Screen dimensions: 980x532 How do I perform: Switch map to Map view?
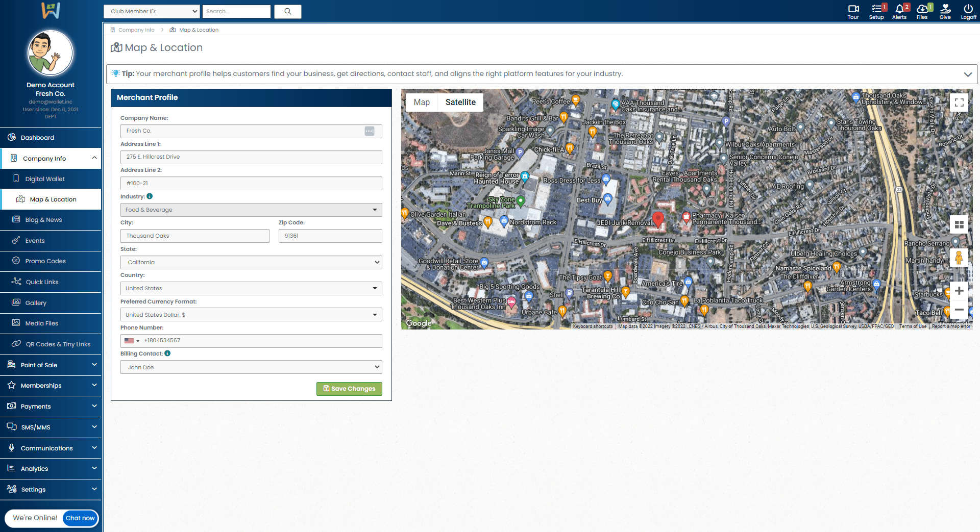422,102
